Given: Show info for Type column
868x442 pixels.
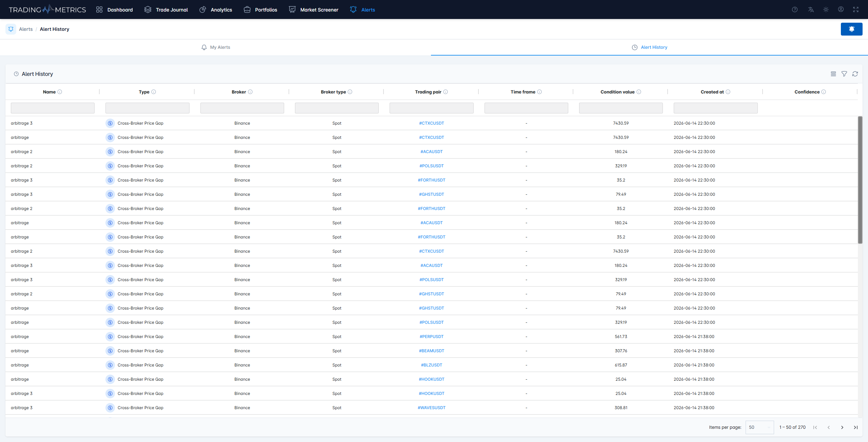Looking at the screenshot, I should (x=154, y=92).
